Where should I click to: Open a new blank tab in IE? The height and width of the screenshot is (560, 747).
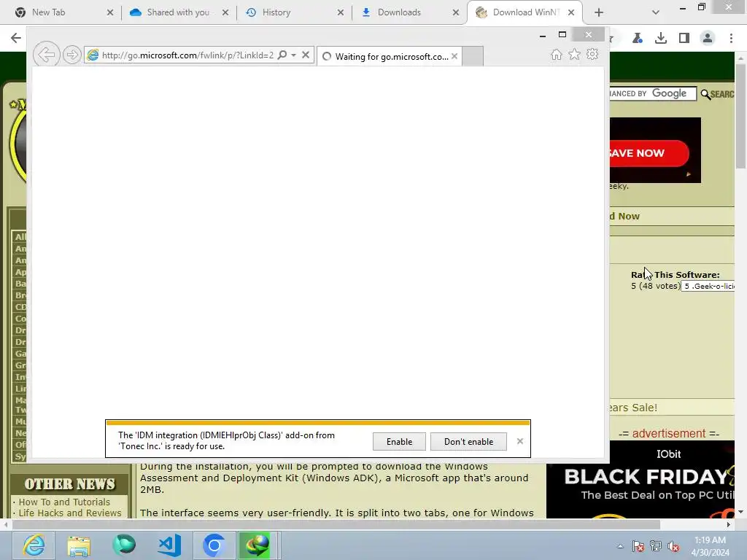(473, 56)
